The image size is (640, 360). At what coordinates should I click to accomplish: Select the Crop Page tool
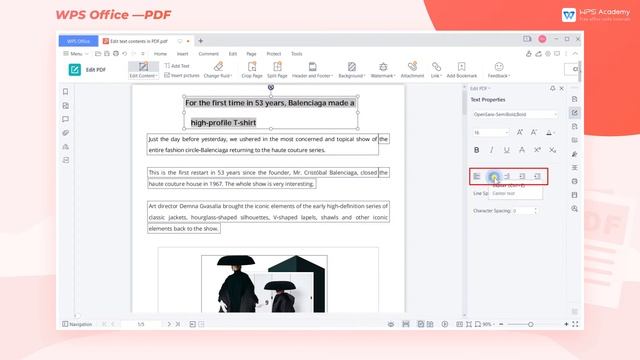click(x=252, y=70)
